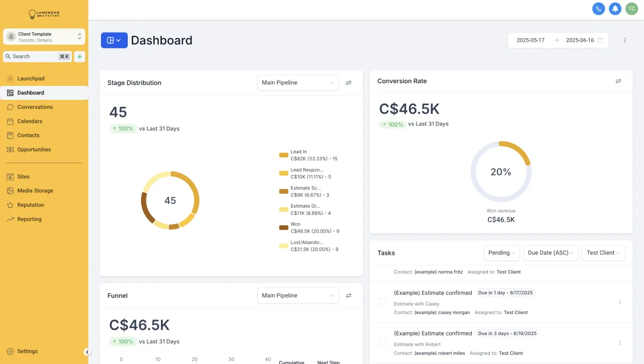Screen dimensions: 644x364
Task: Click the Estimate Sc... legend entry text
Action: click(310, 192)
